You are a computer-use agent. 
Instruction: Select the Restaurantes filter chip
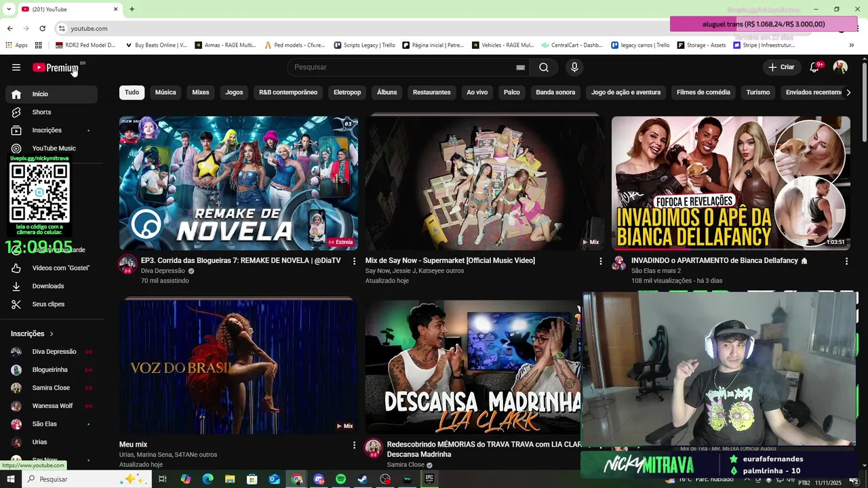(431, 92)
